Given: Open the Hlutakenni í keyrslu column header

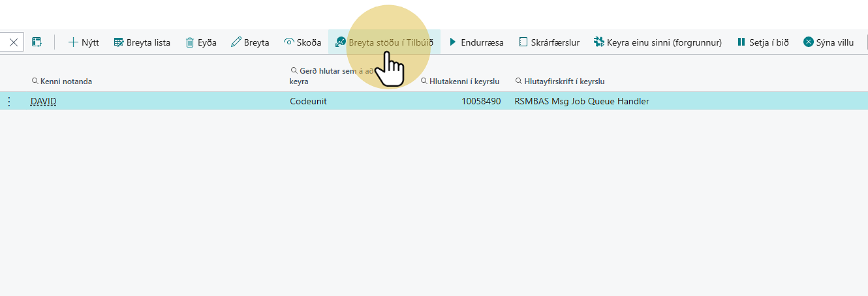Looking at the screenshot, I should tap(465, 81).
